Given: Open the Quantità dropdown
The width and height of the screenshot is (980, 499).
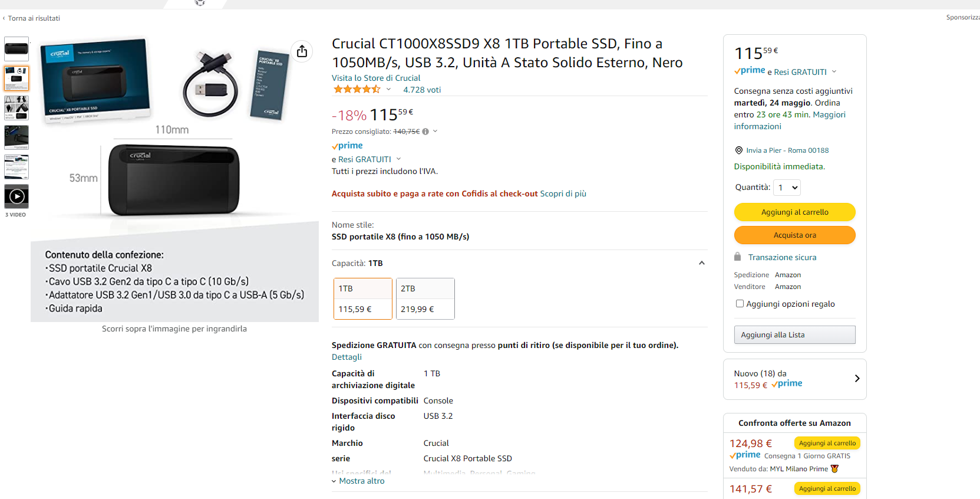Looking at the screenshot, I should tap(787, 188).
